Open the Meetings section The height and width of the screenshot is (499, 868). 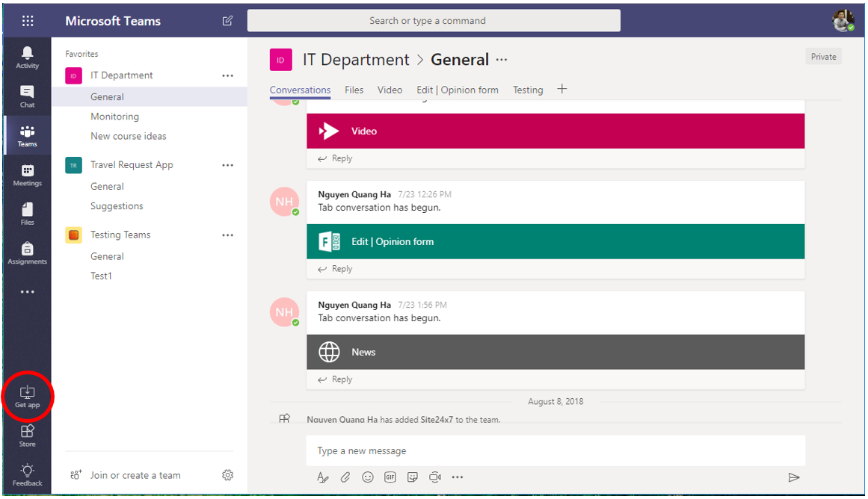[x=27, y=174]
